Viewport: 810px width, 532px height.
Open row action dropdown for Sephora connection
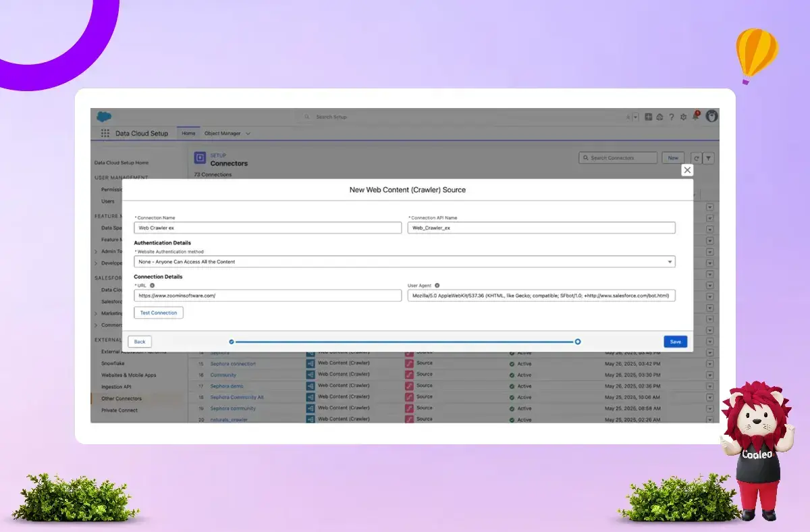point(709,364)
